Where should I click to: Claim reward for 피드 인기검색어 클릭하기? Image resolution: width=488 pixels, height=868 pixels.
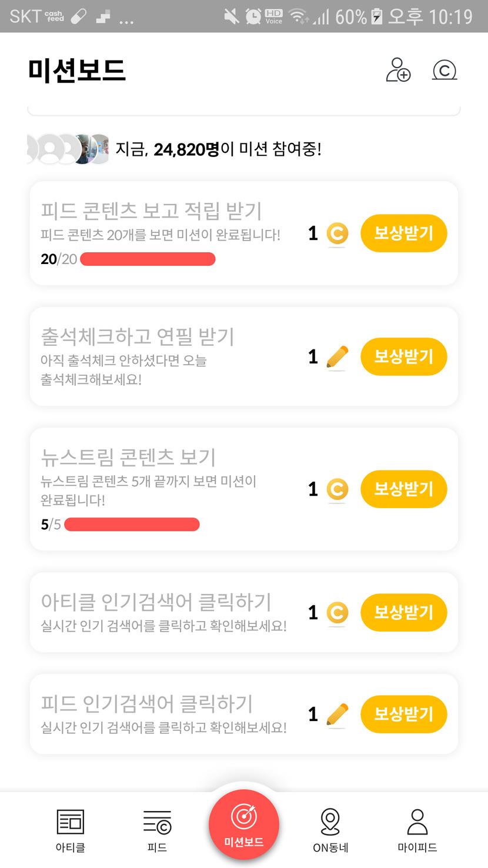[403, 715]
